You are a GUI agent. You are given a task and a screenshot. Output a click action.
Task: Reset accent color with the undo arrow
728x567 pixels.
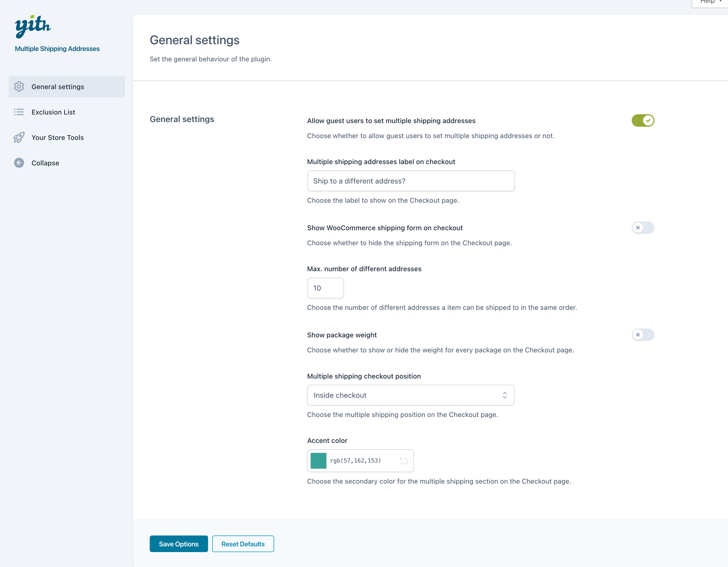pyautogui.click(x=403, y=461)
